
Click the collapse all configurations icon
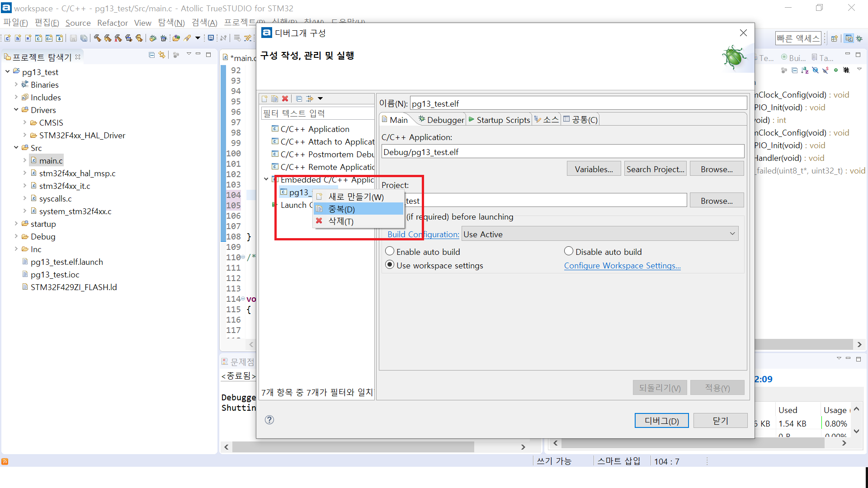pos(299,99)
